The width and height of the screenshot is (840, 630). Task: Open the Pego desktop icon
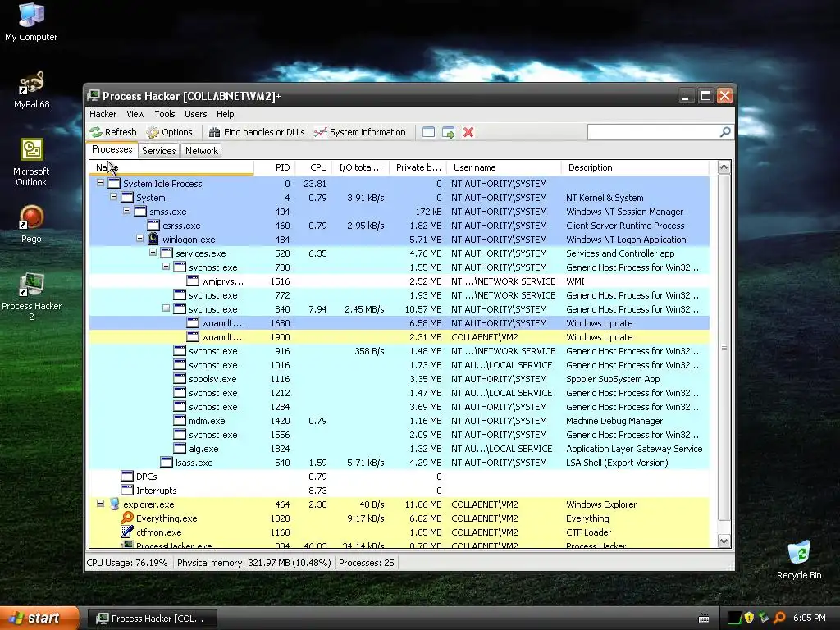[31, 225]
